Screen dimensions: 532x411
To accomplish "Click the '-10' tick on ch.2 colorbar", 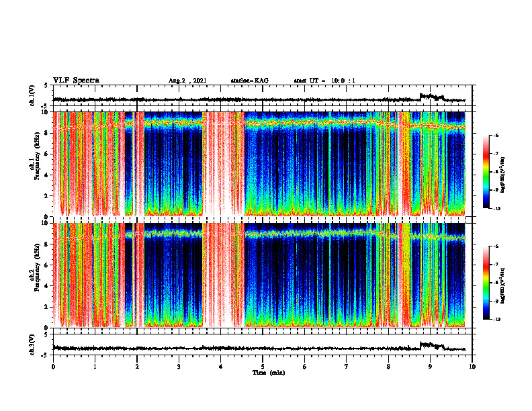I will 496,320.
